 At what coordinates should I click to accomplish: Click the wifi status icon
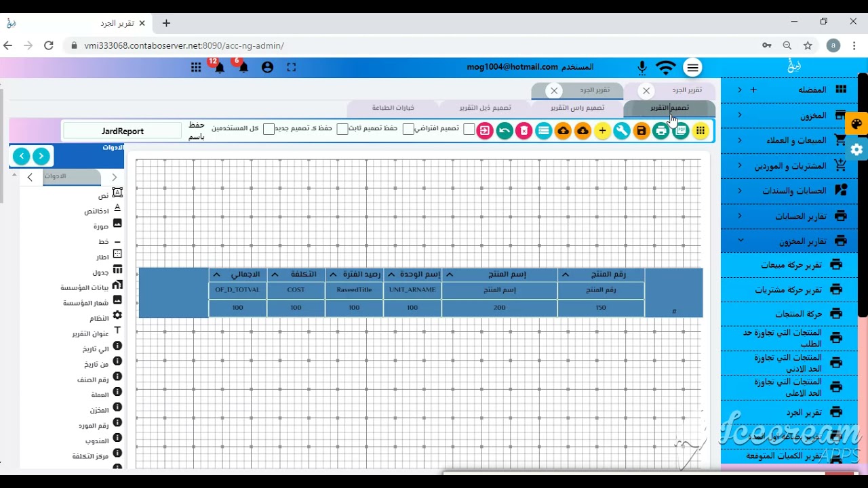(666, 67)
